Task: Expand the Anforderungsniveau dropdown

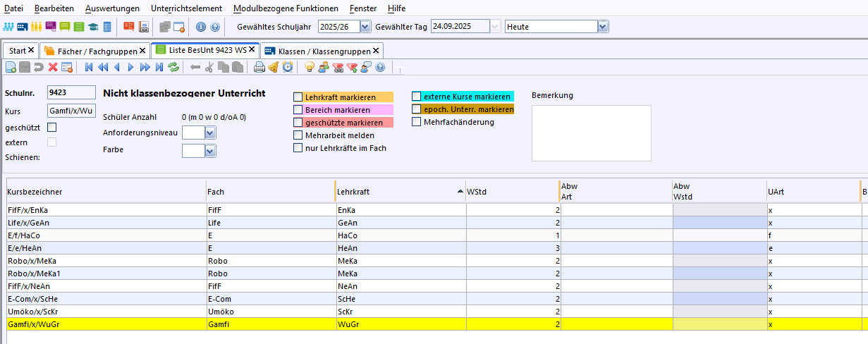Action: tap(210, 133)
